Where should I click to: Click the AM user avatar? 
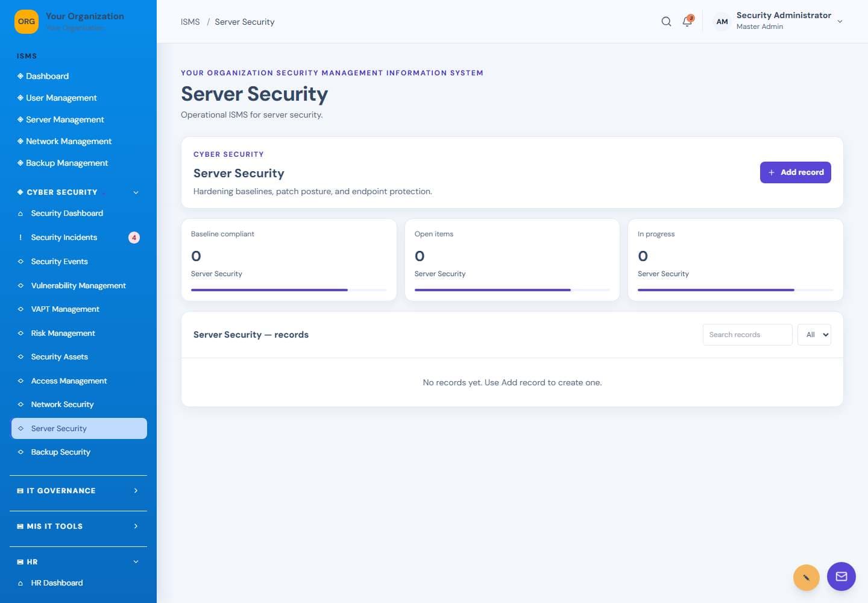coord(722,22)
